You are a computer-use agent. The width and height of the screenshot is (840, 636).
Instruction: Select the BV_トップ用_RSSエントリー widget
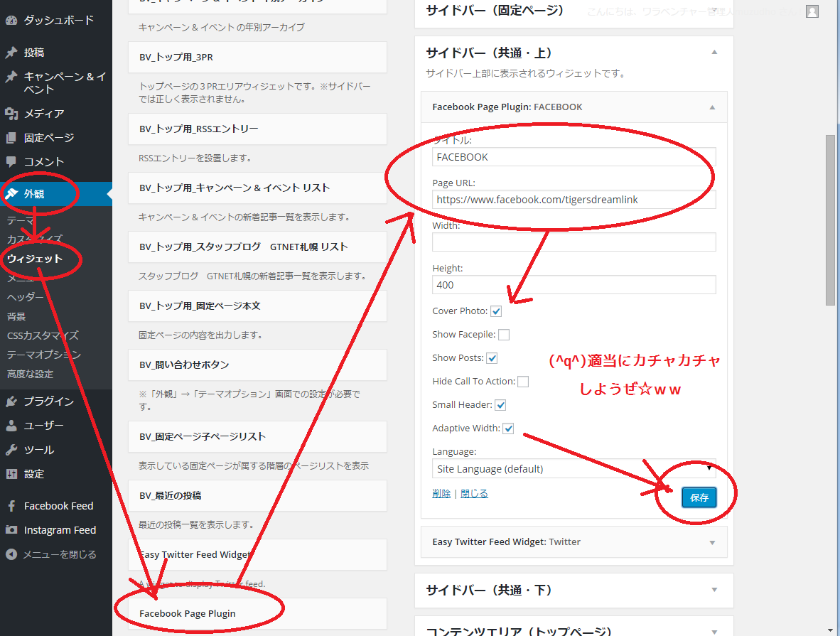point(258,129)
